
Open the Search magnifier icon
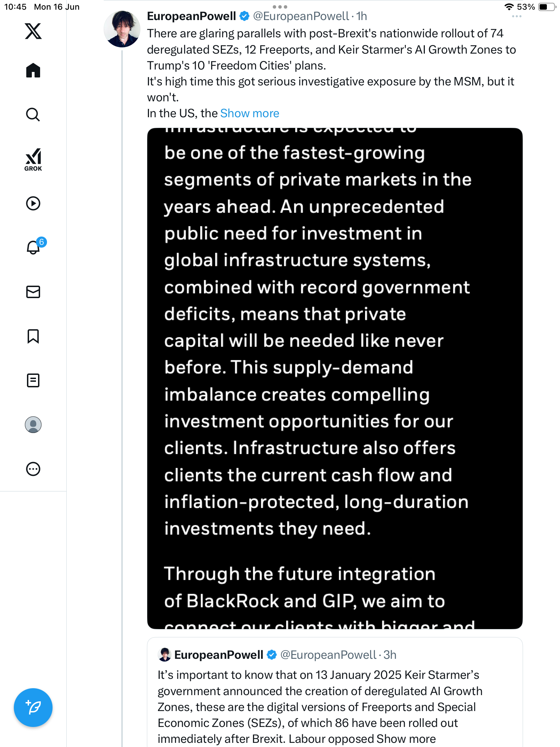33,114
